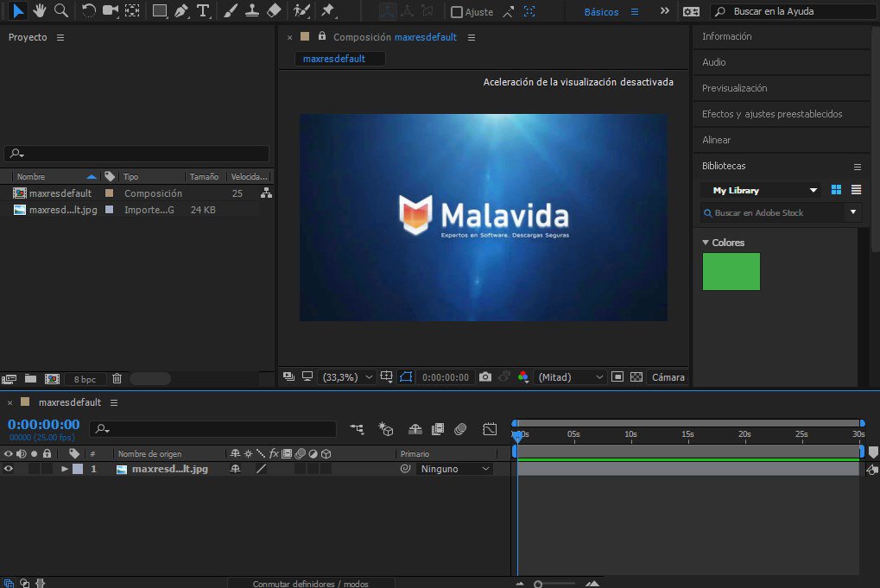Image resolution: width=880 pixels, height=588 pixels.
Task: Toggle the transparency grid in viewer
Action: [x=636, y=377]
